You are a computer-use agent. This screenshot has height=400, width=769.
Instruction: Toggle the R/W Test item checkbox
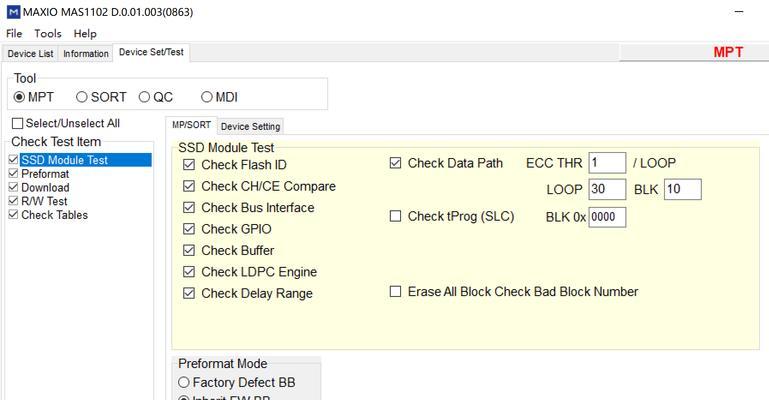pyautogui.click(x=13, y=200)
